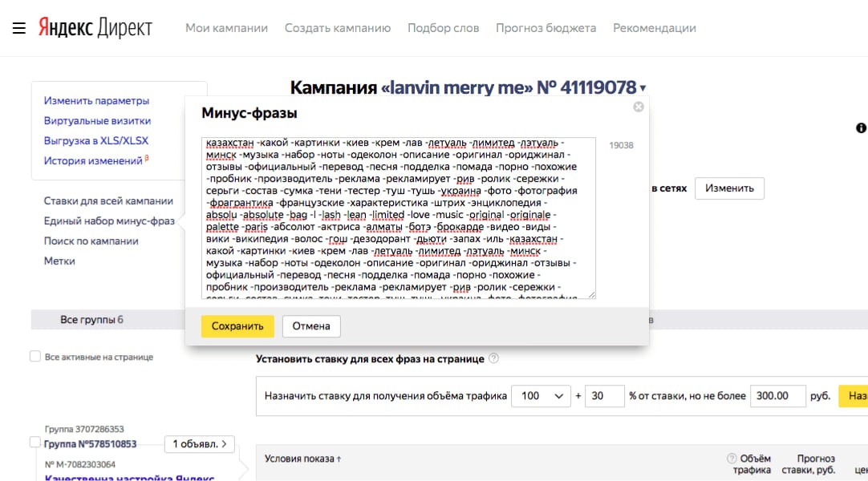Click help icon beside Установить ставку heading
The image size is (868, 481).
[494, 359]
